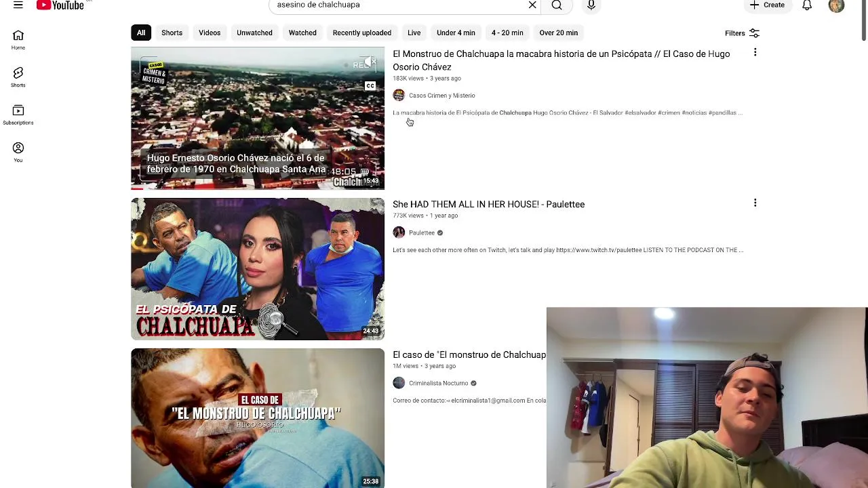Select the Unwatched filter chip
This screenshot has height=488, width=868.
point(254,33)
